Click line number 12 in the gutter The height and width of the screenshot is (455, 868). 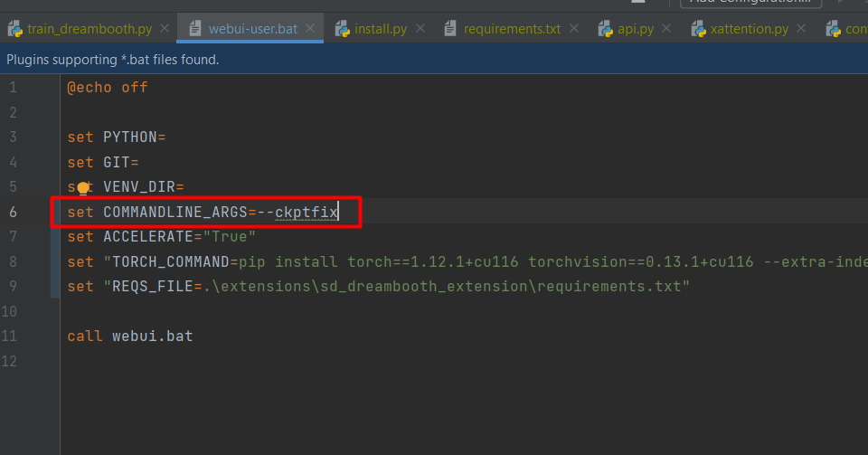point(9,361)
